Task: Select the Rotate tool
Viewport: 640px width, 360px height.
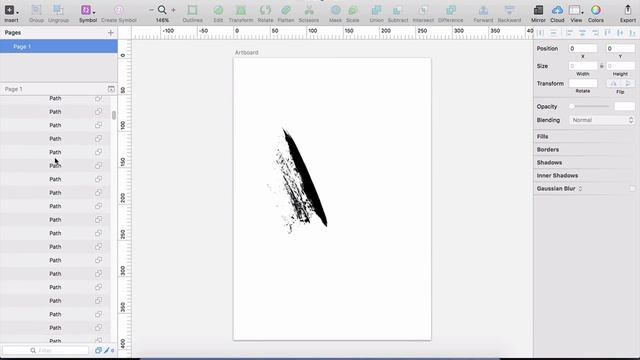Action: 265,10
